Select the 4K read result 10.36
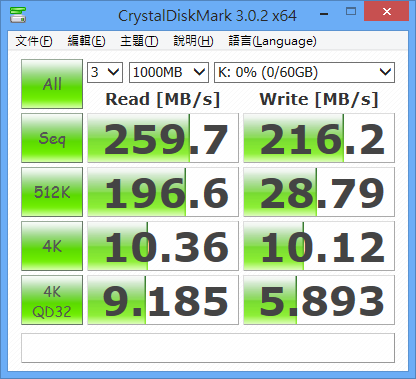The image size is (416, 379). [x=163, y=246]
